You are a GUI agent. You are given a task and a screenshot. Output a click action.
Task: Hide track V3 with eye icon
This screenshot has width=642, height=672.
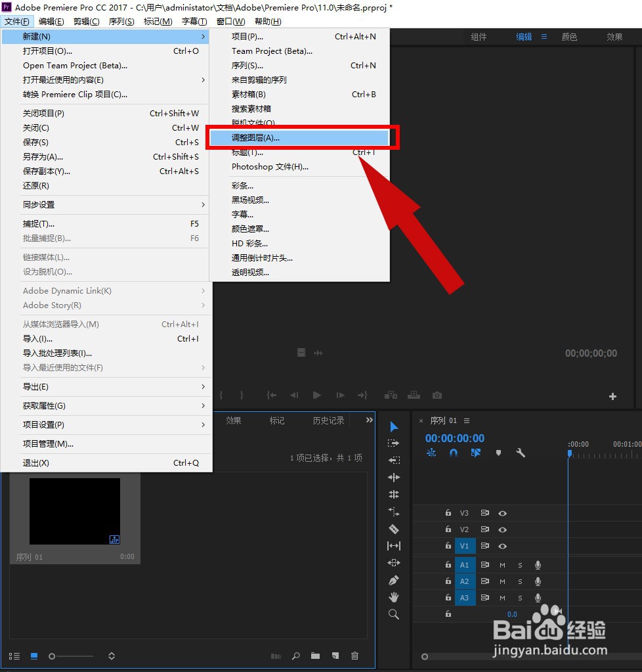pos(503,513)
